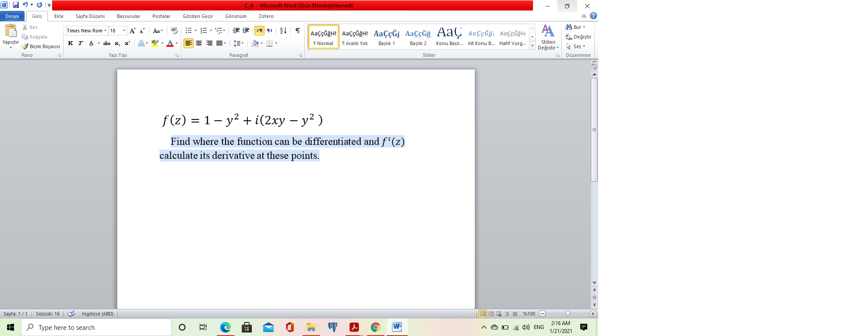
Task: Toggle strikethrough (abc) formatting
Action: pos(107,43)
